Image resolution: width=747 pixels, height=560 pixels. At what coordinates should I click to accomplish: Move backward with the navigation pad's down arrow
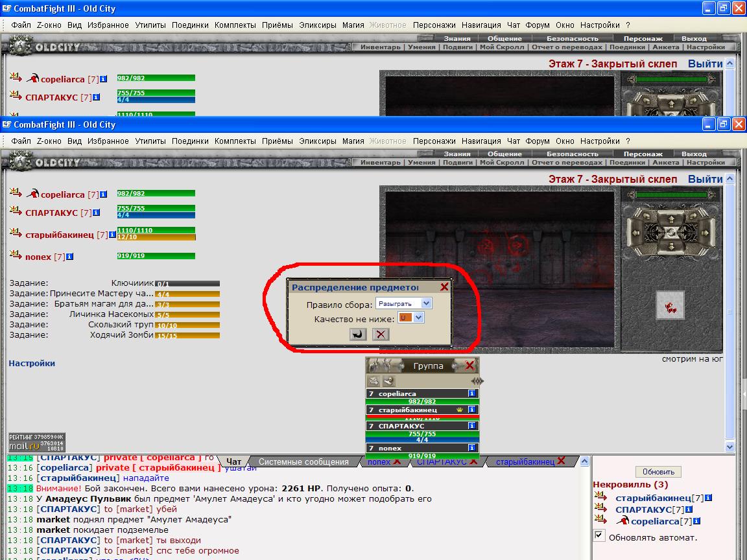tap(671, 246)
